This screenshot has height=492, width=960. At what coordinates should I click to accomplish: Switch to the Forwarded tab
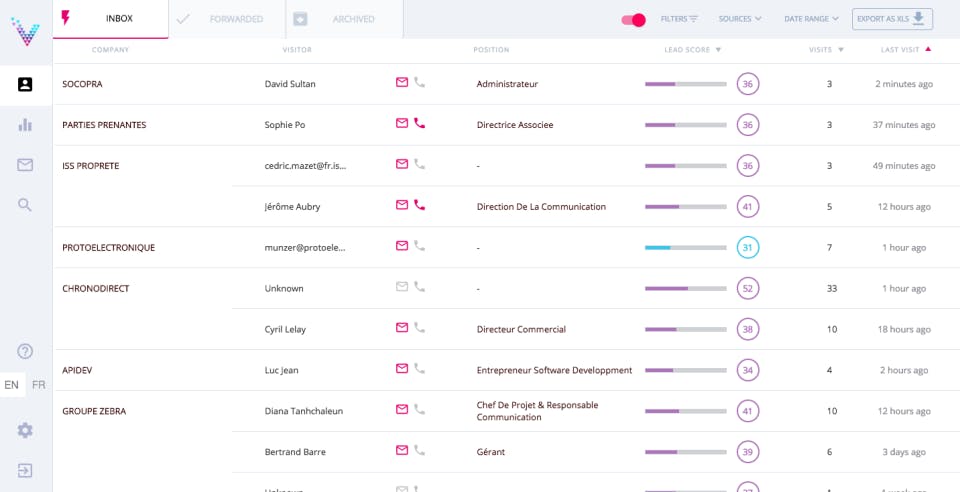225,19
